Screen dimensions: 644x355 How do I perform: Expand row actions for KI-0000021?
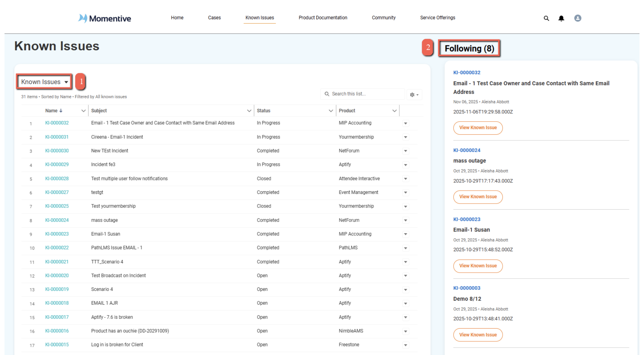tap(405, 262)
